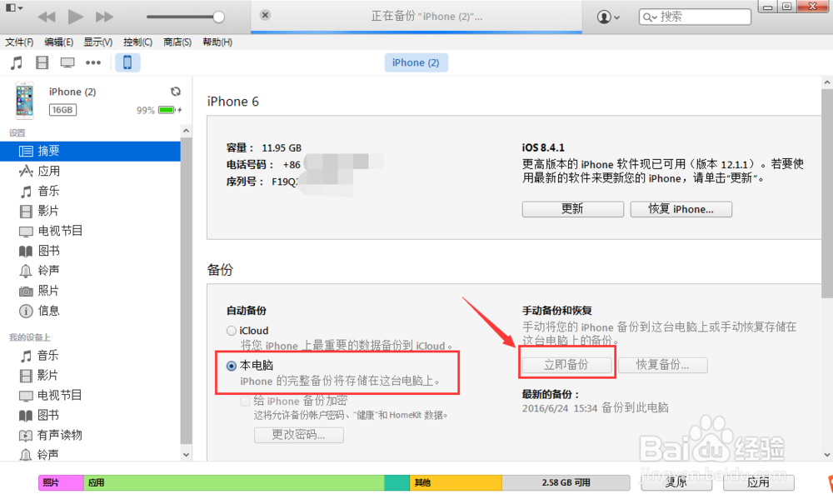
Task: Open the account user dropdown
Action: pyautogui.click(x=608, y=17)
